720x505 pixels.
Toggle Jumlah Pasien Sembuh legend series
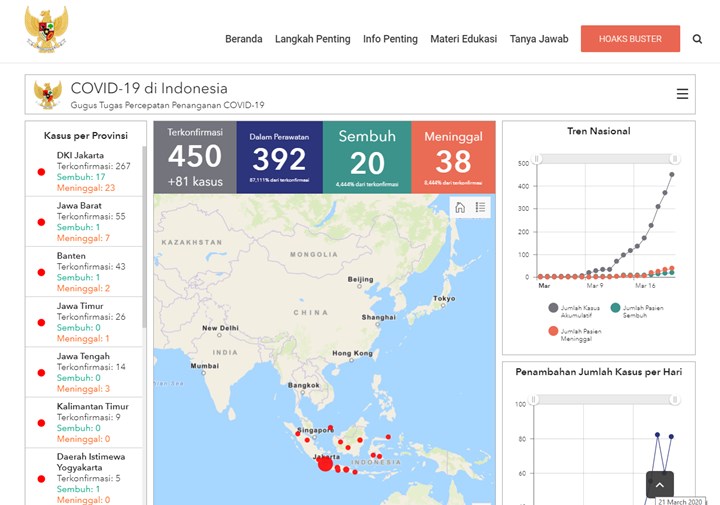(x=637, y=311)
